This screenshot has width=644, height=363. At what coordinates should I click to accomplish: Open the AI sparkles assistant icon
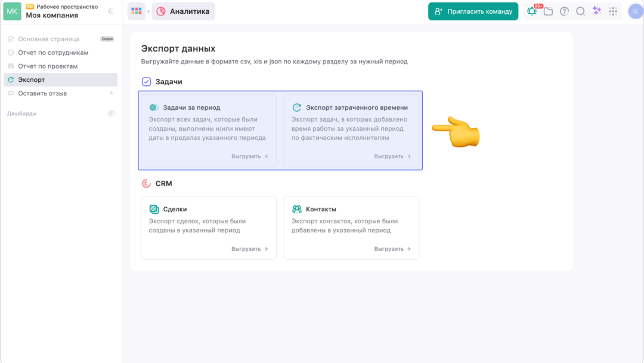(596, 11)
